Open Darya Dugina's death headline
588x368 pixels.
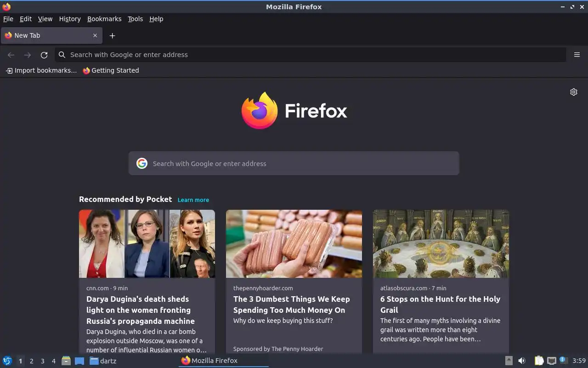(141, 310)
